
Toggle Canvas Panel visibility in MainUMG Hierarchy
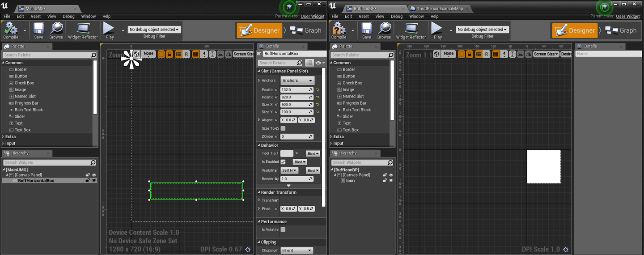pos(94,175)
